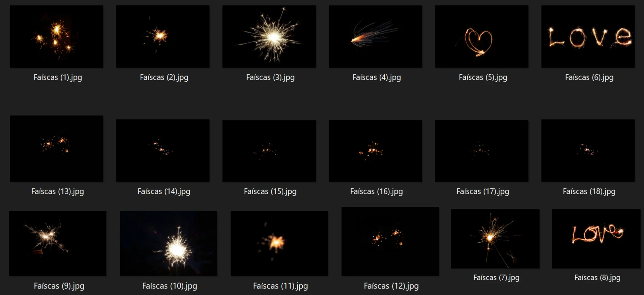Click the file name label Faíscas (15).jpg
The height and width of the screenshot is (295, 644).
[270, 192]
